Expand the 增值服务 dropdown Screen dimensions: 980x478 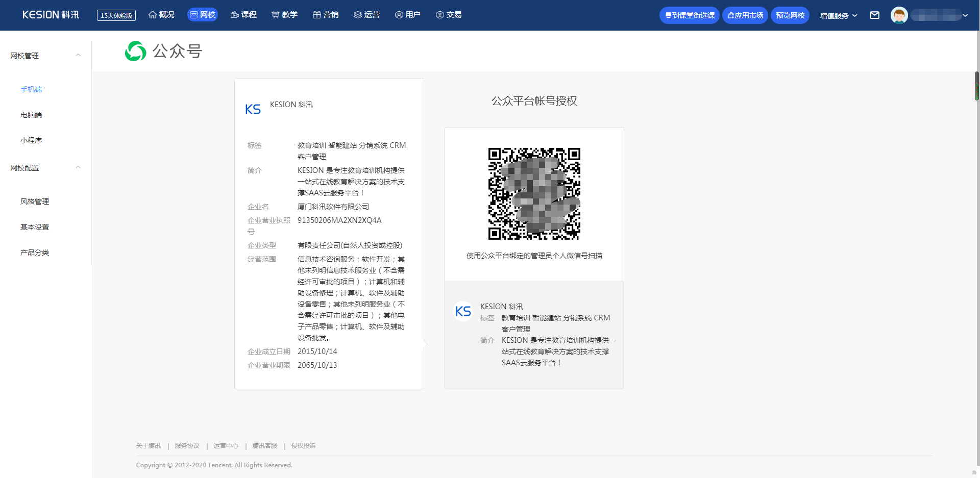[x=838, y=15]
